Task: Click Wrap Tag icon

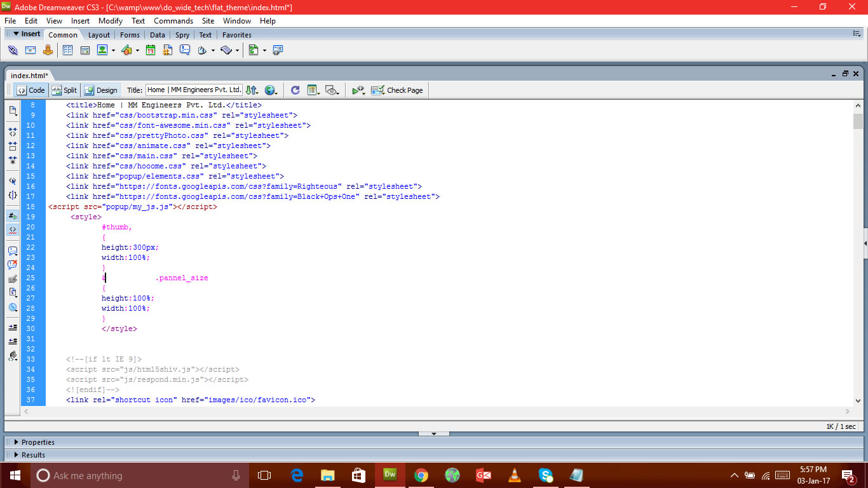Action: (13, 279)
